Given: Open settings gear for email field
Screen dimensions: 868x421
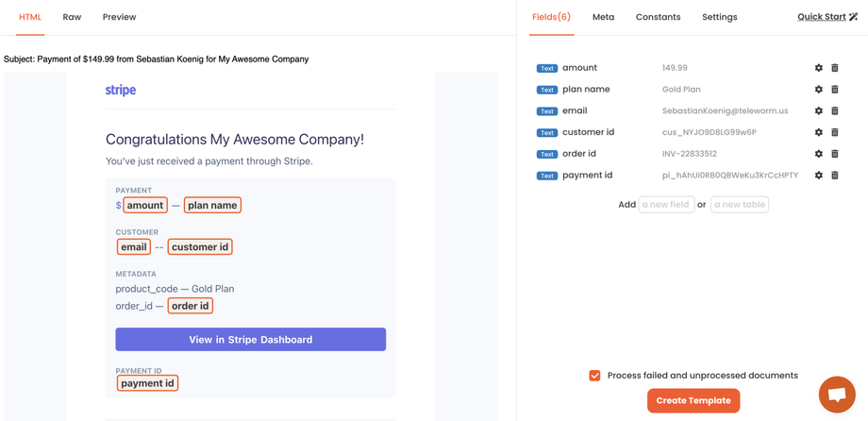Looking at the screenshot, I should (x=818, y=111).
